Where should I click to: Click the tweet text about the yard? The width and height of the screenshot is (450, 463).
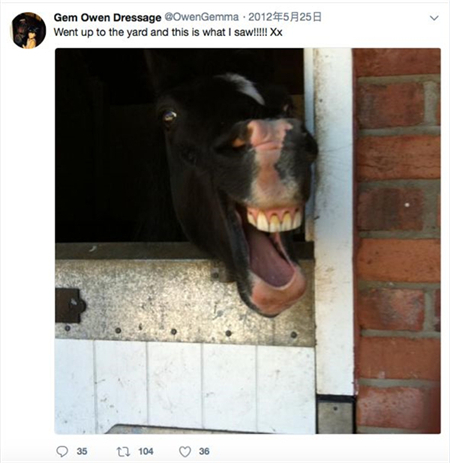pos(168,32)
